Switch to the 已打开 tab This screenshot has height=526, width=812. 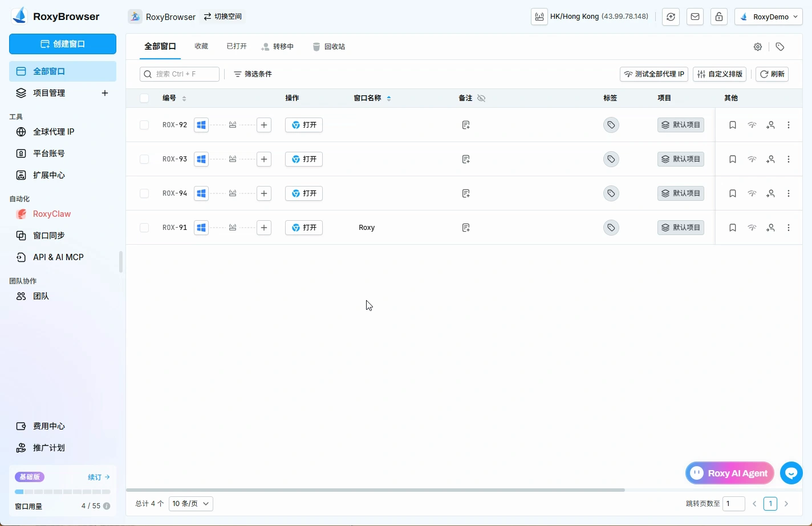coord(237,47)
